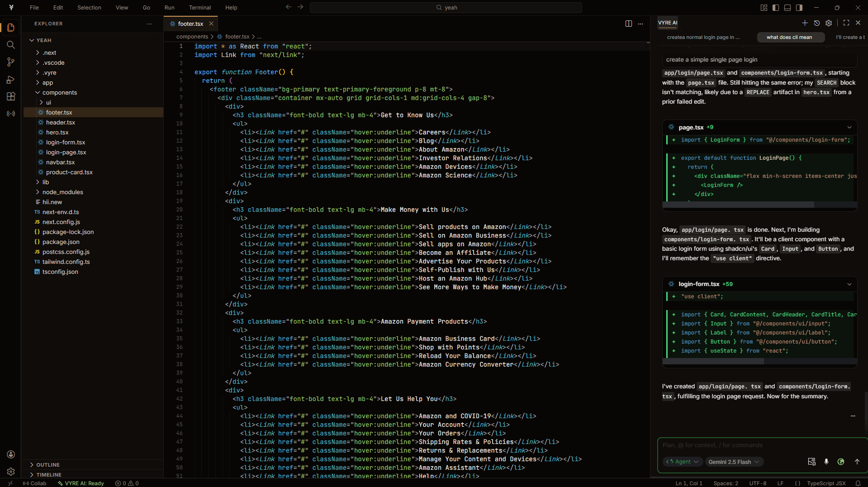Open Search in the activity bar

pos(11,45)
